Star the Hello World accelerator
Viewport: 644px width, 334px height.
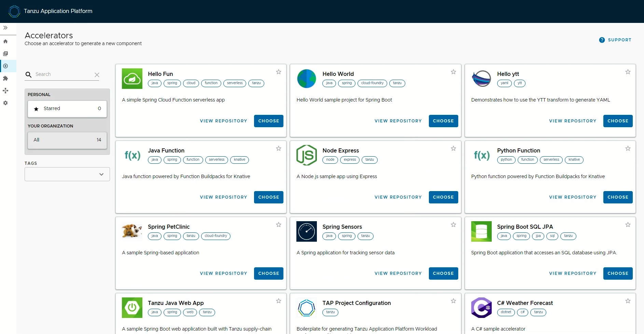pos(453,72)
